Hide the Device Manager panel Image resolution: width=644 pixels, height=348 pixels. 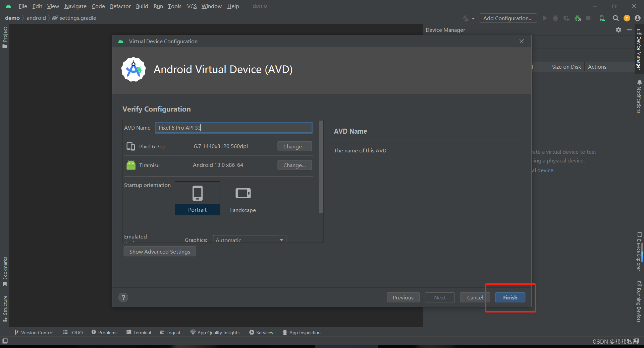629,30
